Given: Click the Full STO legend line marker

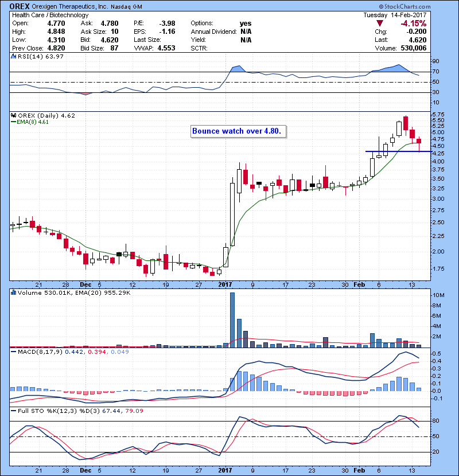Looking at the screenshot, I should [13, 411].
